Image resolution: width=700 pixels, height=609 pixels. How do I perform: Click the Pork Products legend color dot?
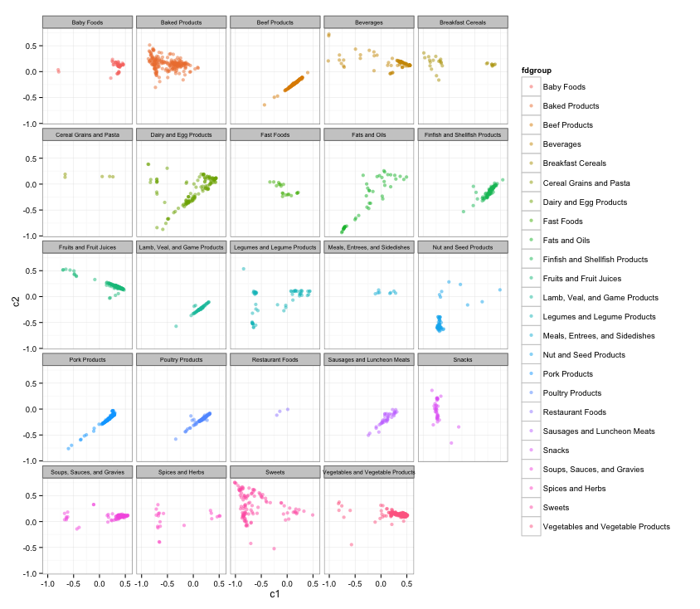point(531,374)
